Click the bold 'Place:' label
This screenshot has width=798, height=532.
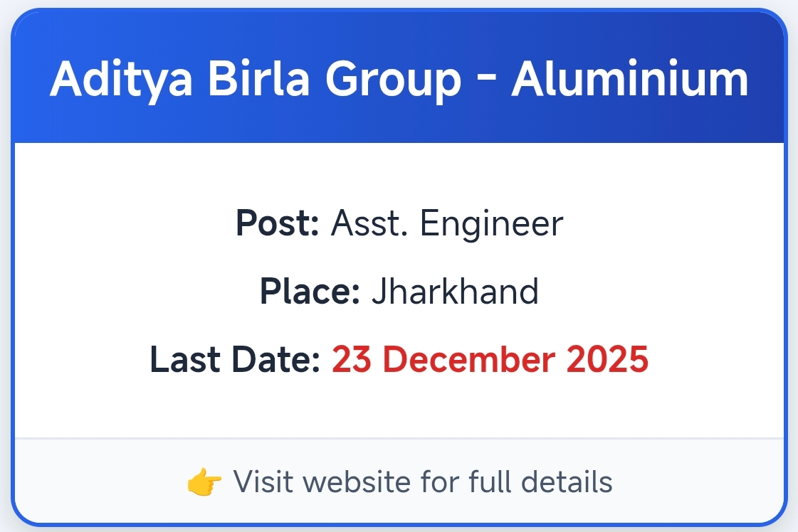tap(310, 292)
